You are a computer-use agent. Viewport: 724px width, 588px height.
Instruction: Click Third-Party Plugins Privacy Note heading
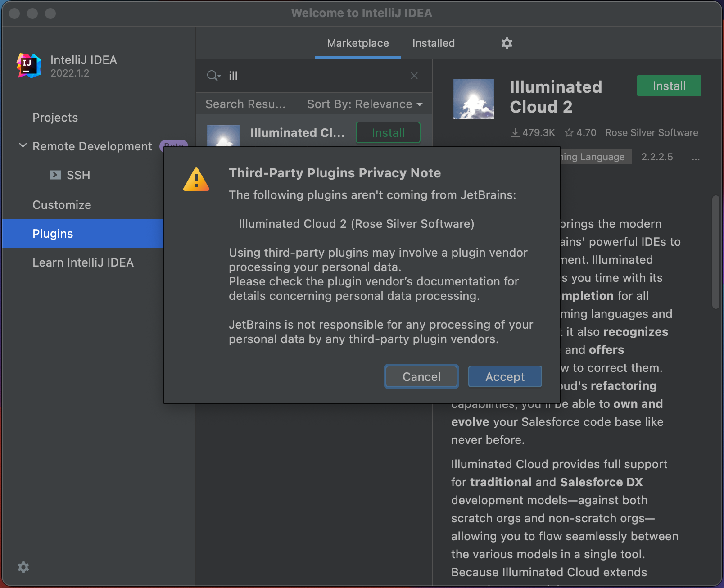pos(335,173)
